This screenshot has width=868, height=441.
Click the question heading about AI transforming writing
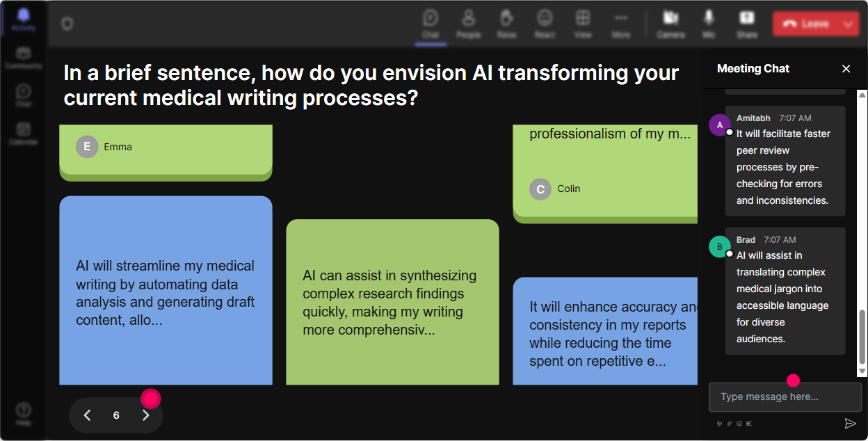(371, 85)
